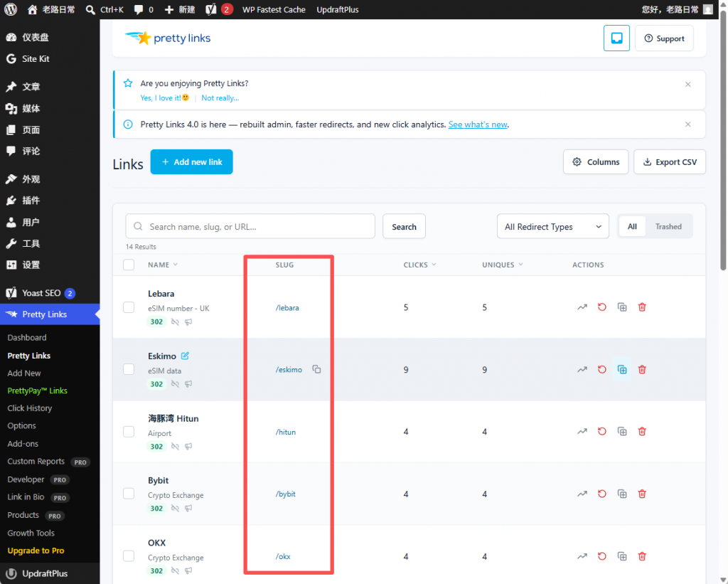Select the Hitun row checkbox
728x584 pixels.
[x=129, y=432]
